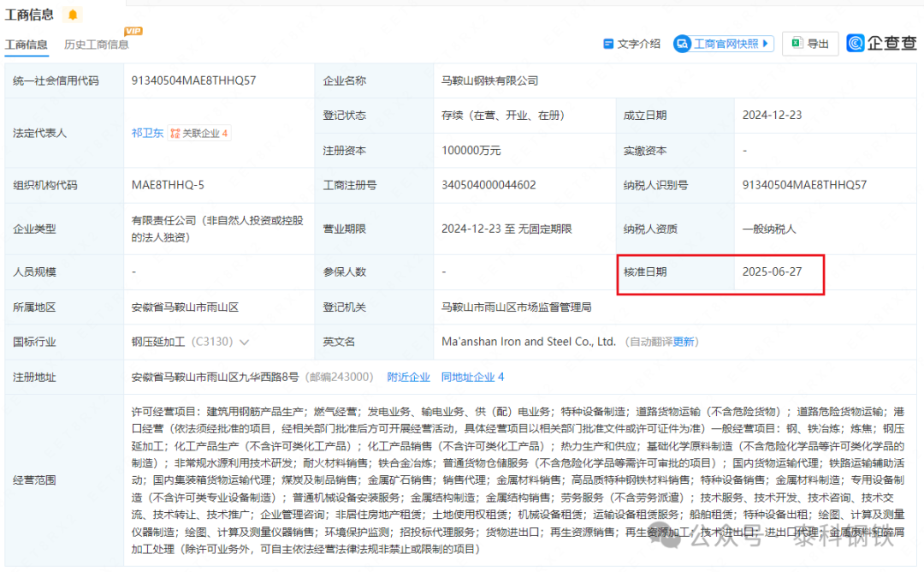Image resolution: width=924 pixels, height=572 pixels.
Task: Click the 更新 translation update link
Action: 684,342
